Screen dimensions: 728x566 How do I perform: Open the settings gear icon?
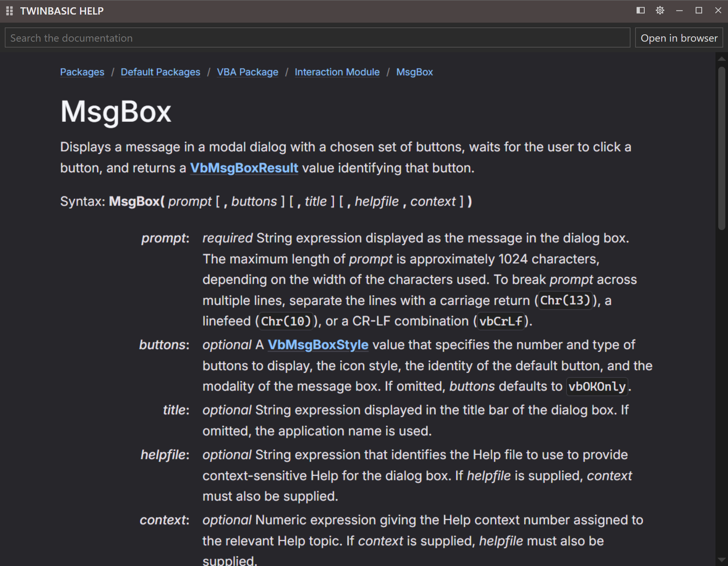660,11
